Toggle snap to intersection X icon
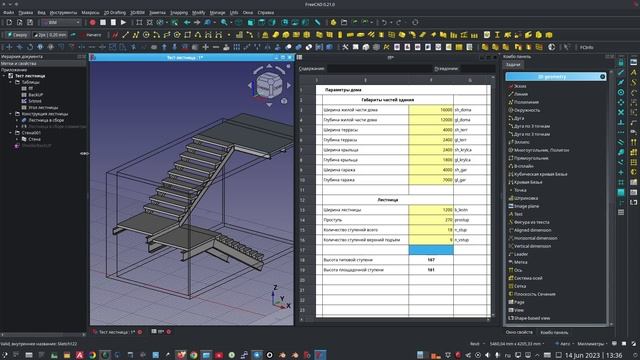Screen dimensions: 640x360 pyautogui.click(x=621, y=112)
